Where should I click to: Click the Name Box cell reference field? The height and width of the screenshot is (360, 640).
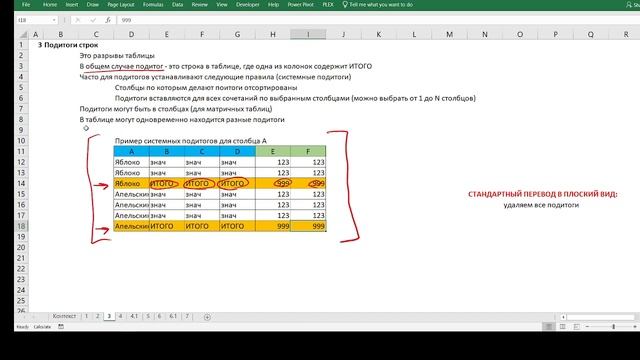click(33, 20)
